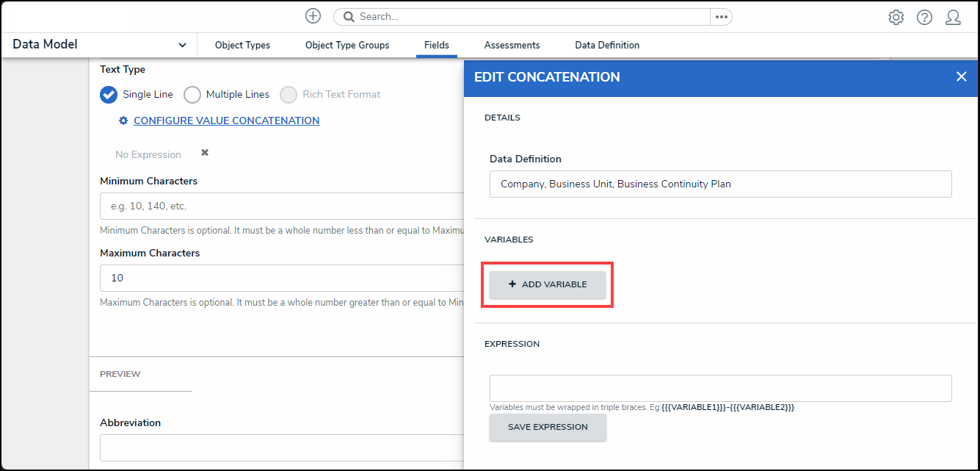Open the user profile icon

tap(953, 18)
